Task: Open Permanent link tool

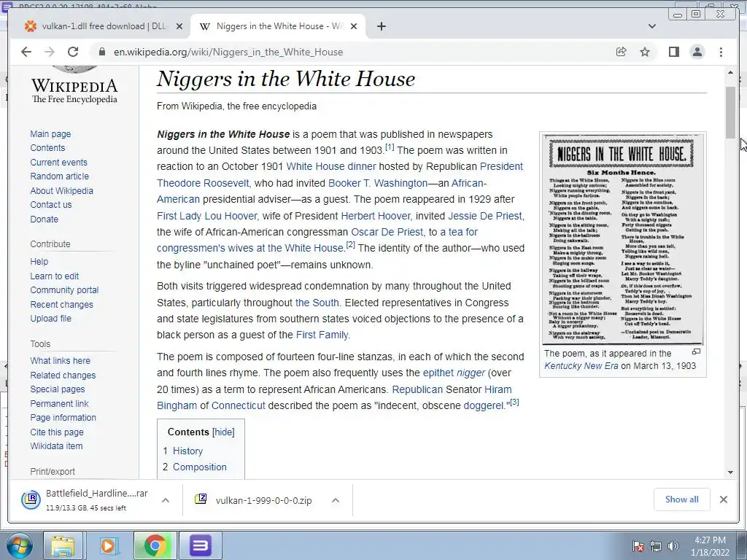Action: click(59, 403)
